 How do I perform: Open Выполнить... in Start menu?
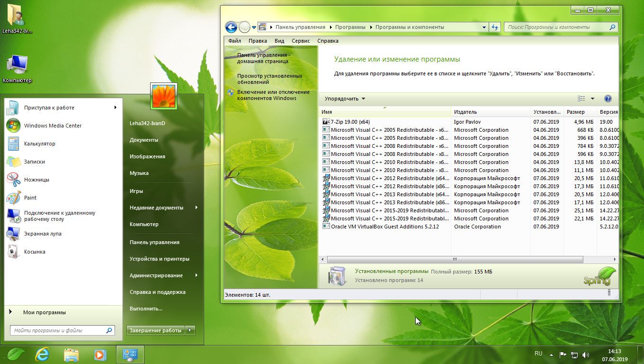pos(146,309)
